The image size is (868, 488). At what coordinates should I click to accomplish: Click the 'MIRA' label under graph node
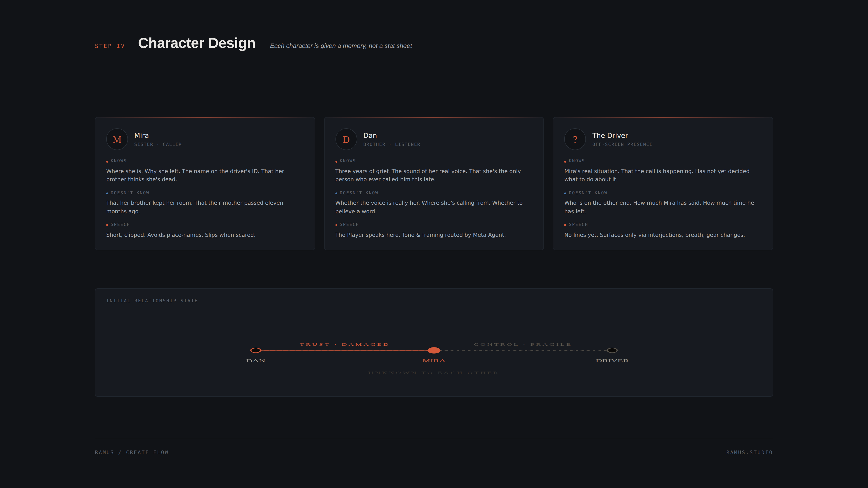click(x=434, y=361)
